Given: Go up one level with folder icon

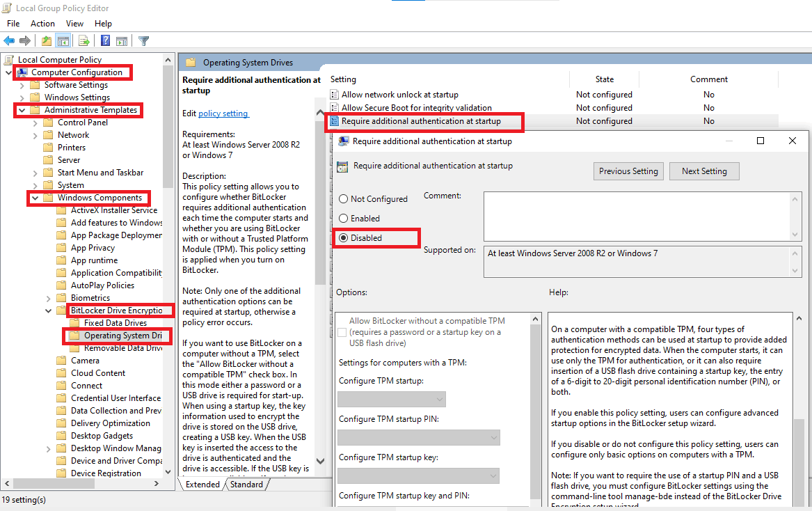Looking at the screenshot, I should tap(47, 40).
